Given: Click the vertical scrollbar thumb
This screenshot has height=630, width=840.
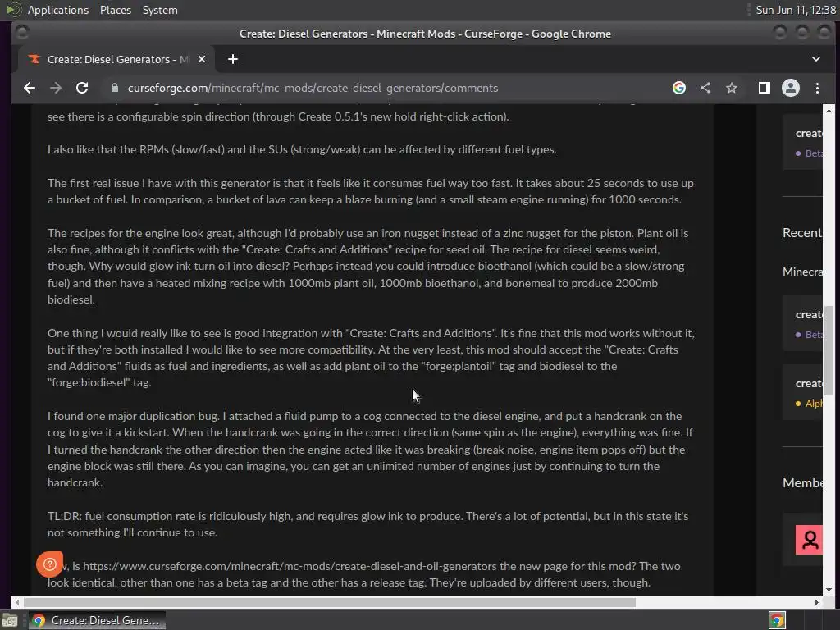Looking at the screenshot, I should pos(829,349).
